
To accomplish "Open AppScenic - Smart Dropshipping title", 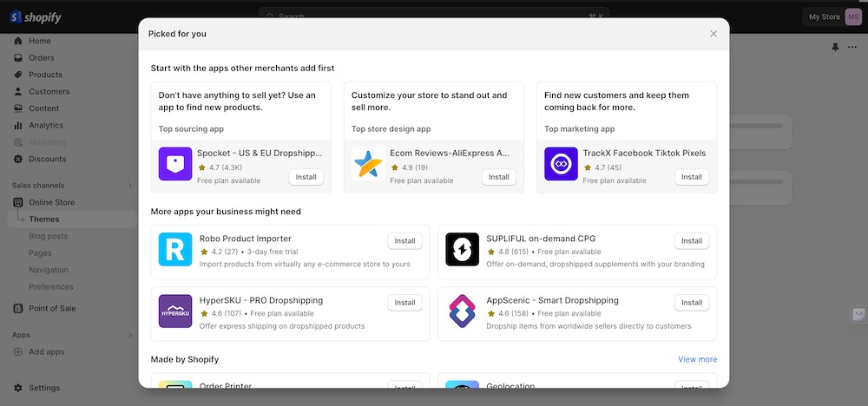I will (552, 301).
